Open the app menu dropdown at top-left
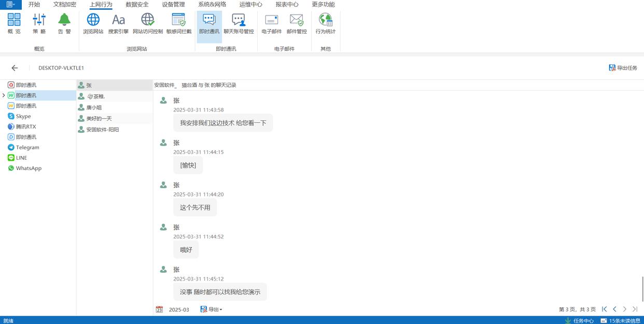This screenshot has height=324, width=644. [10, 5]
